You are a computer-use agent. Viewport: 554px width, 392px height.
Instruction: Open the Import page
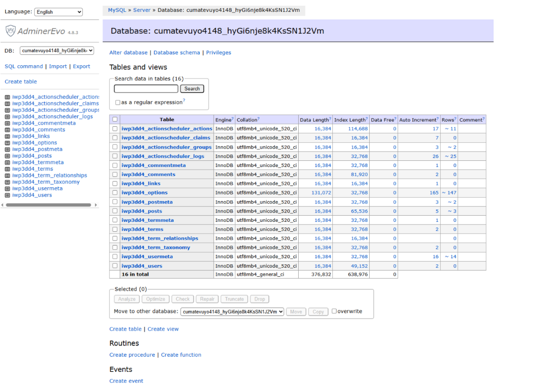pos(58,66)
